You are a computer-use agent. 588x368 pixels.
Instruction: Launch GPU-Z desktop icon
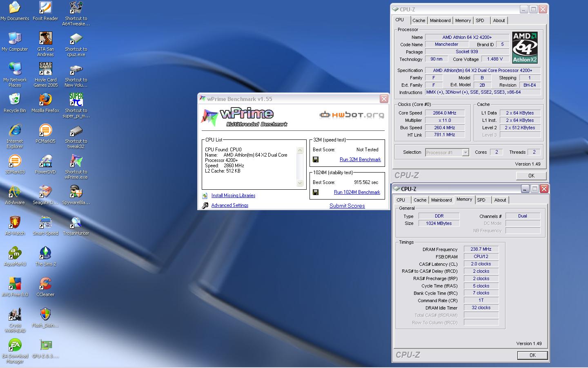pyautogui.click(x=45, y=348)
